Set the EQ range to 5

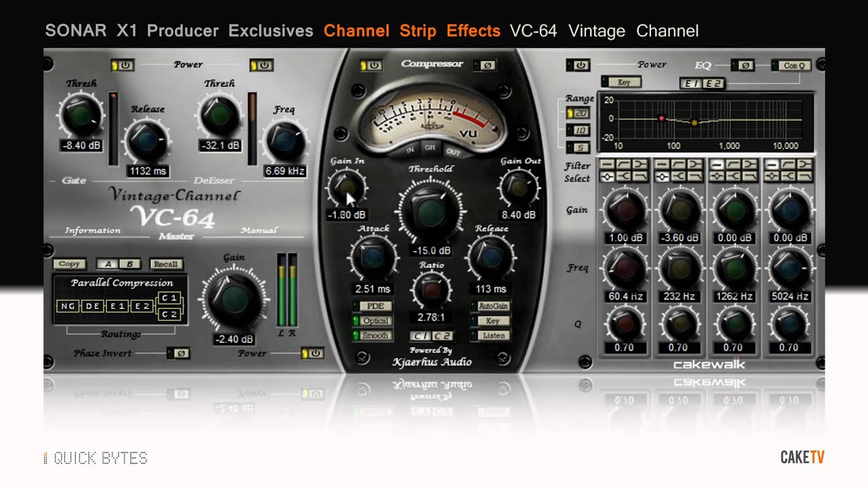click(x=579, y=147)
